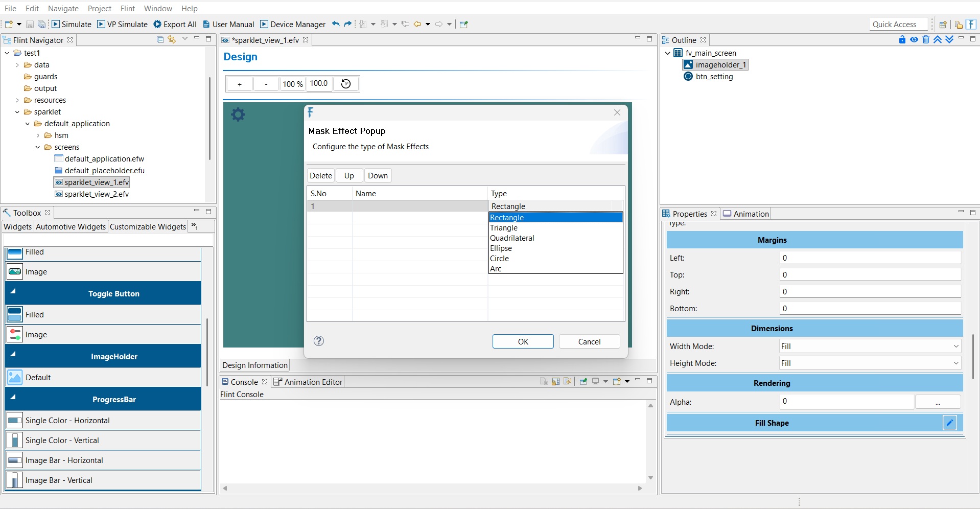The height and width of the screenshot is (509, 980).
Task: Click the New wizard icon in the main toolbar
Action: click(x=9, y=24)
